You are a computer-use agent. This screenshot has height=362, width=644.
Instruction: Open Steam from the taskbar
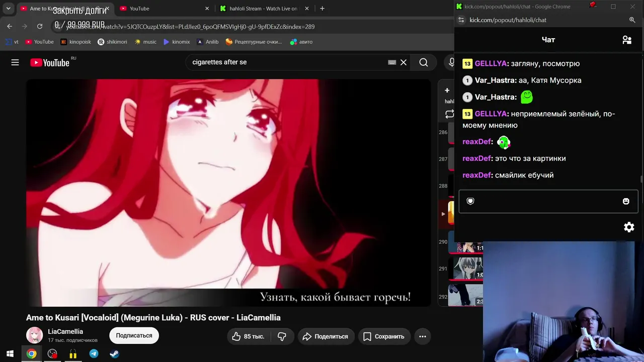coord(114,354)
